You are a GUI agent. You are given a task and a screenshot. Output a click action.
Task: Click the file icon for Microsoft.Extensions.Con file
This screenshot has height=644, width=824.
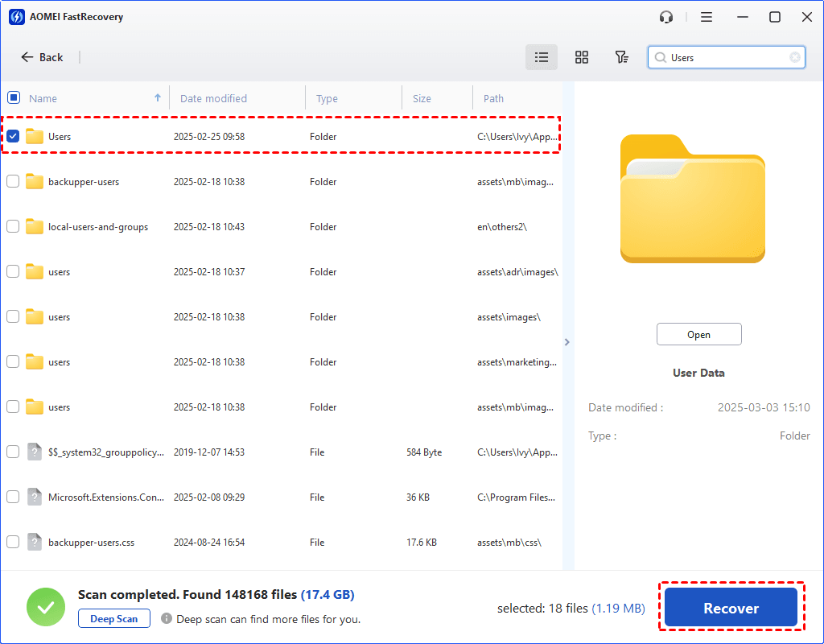click(x=34, y=497)
